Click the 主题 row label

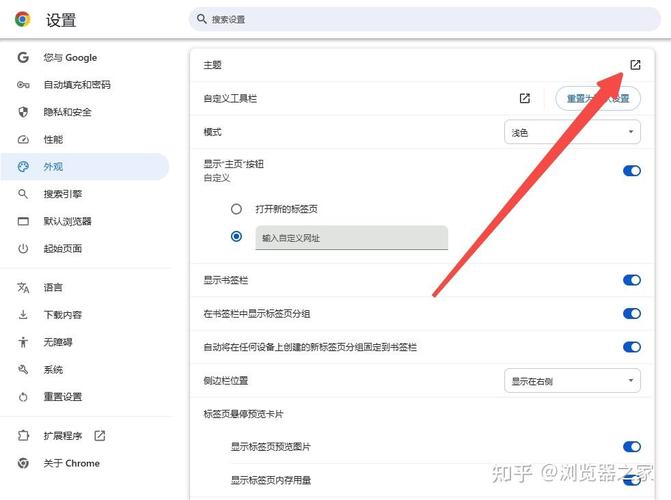[212, 65]
